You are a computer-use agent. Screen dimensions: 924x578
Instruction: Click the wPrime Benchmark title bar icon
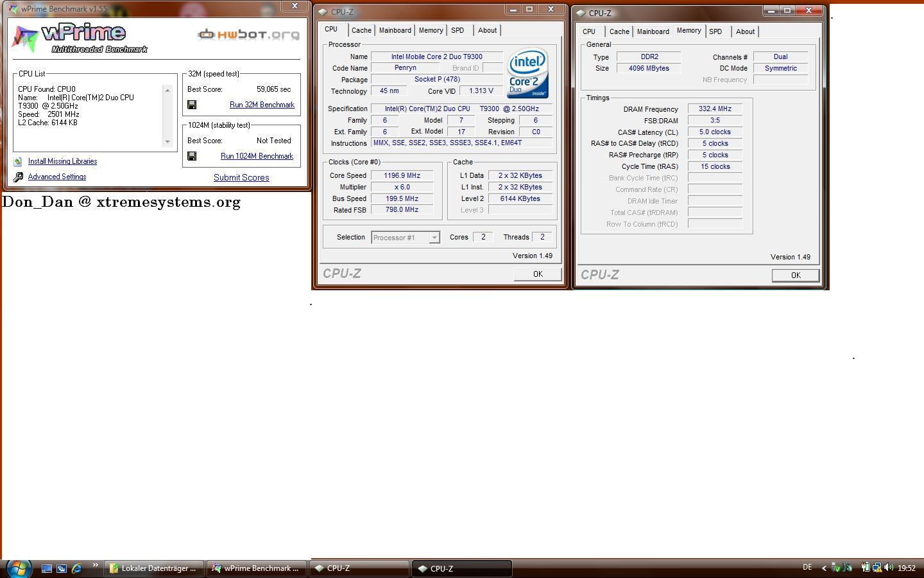click(x=13, y=9)
